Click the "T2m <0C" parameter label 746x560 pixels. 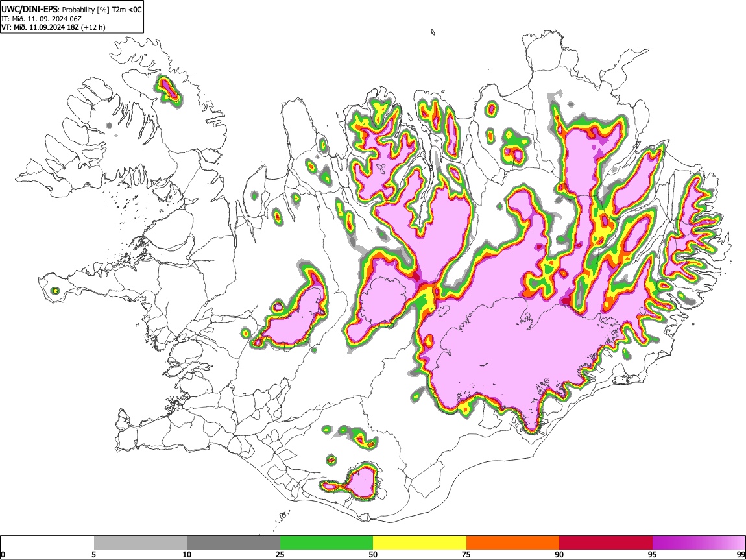coord(126,10)
